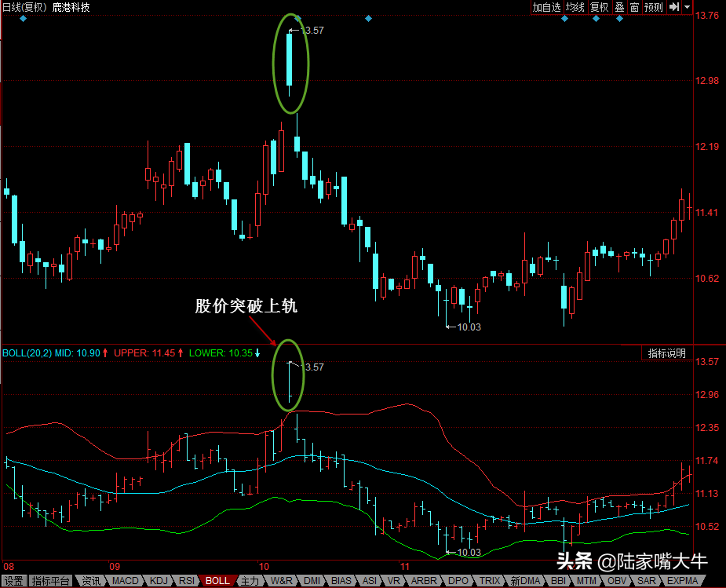726x588 pixels.
Task: Click the diamond marker below the 叠 button
Action: click(619, 19)
